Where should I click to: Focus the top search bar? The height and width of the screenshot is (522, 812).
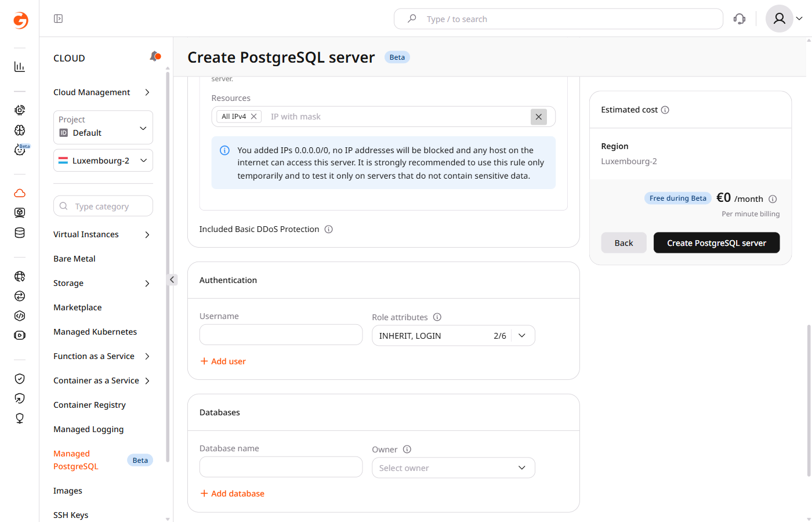click(559, 19)
